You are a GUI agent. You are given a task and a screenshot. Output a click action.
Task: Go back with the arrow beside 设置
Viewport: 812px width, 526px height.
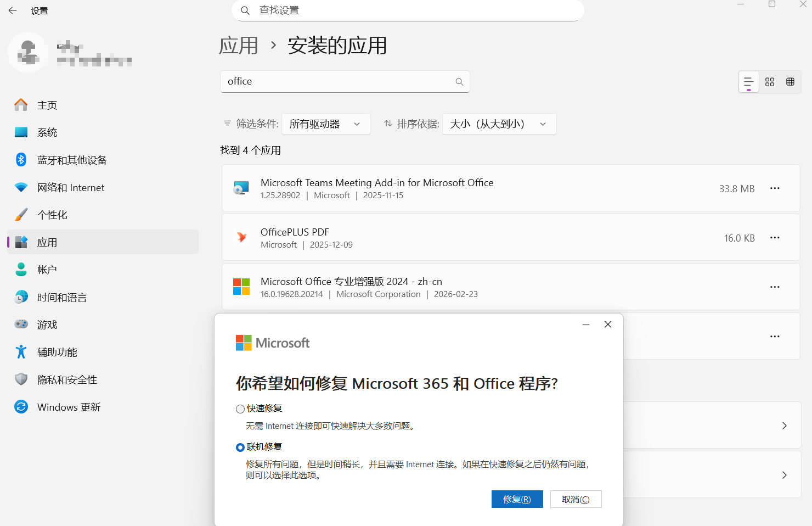13,10
